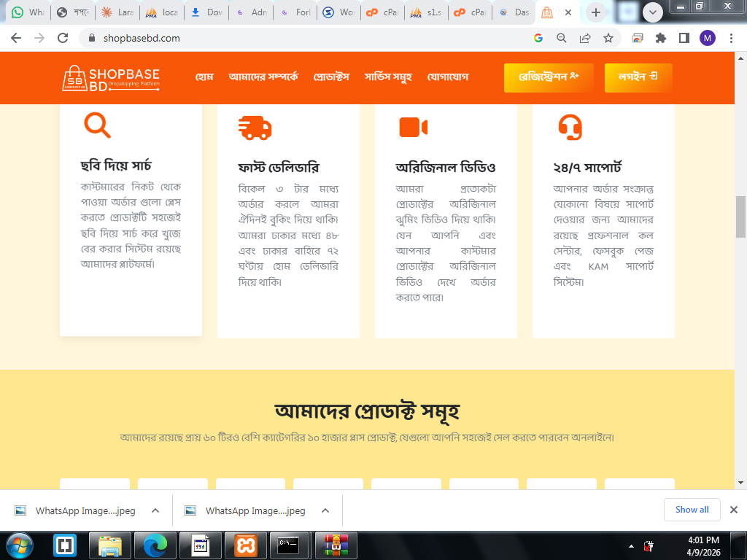Bookmark this page with the star icon
747x560 pixels.
[x=608, y=38]
